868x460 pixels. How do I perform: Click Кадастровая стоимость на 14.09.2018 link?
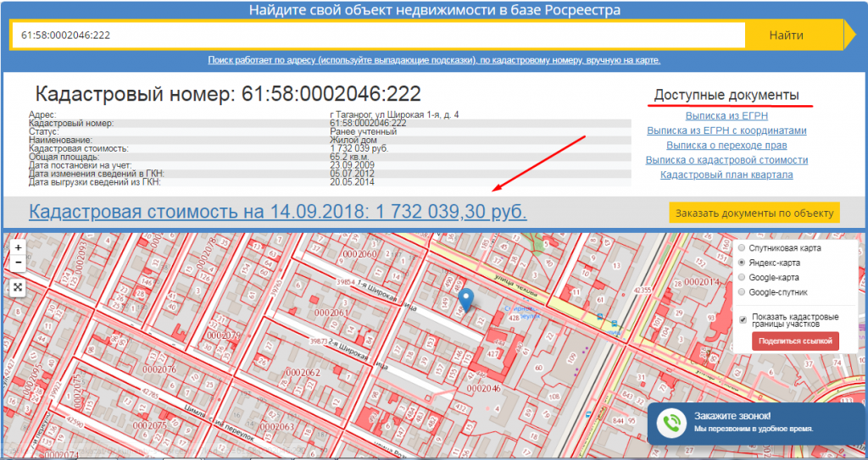click(277, 211)
